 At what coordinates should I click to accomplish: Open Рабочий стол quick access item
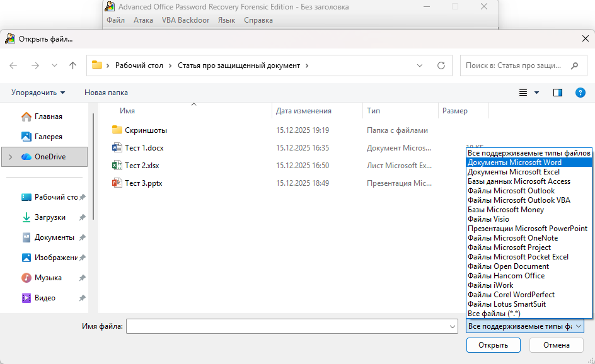53,197
